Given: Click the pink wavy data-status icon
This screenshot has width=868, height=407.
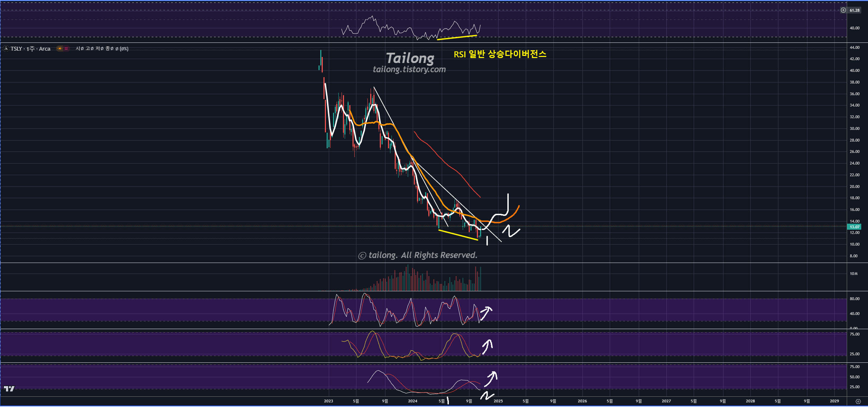Looking at the screenshot, I should [66, 48].
